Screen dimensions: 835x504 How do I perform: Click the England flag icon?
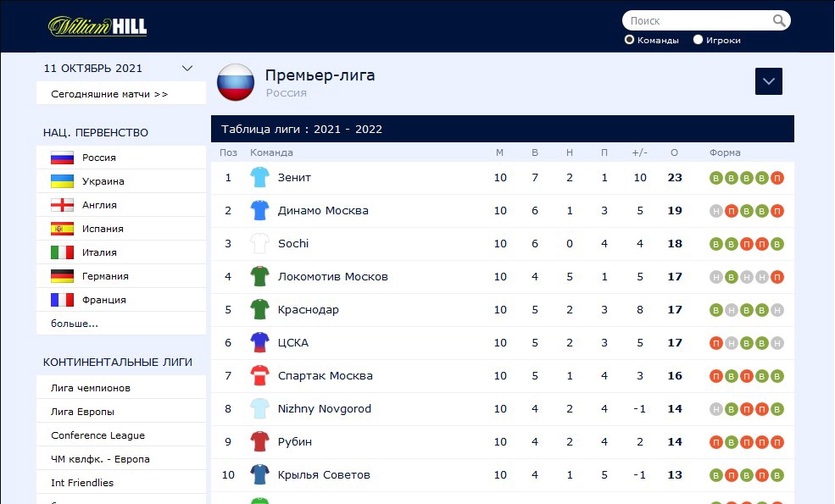point(62,205)
